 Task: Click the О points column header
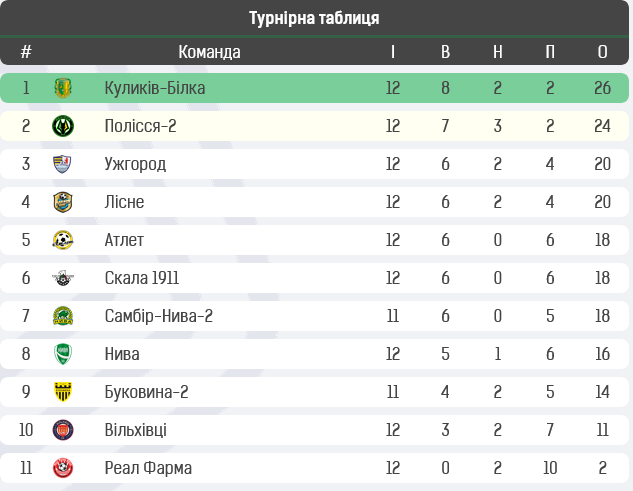(x=602, y=52)
